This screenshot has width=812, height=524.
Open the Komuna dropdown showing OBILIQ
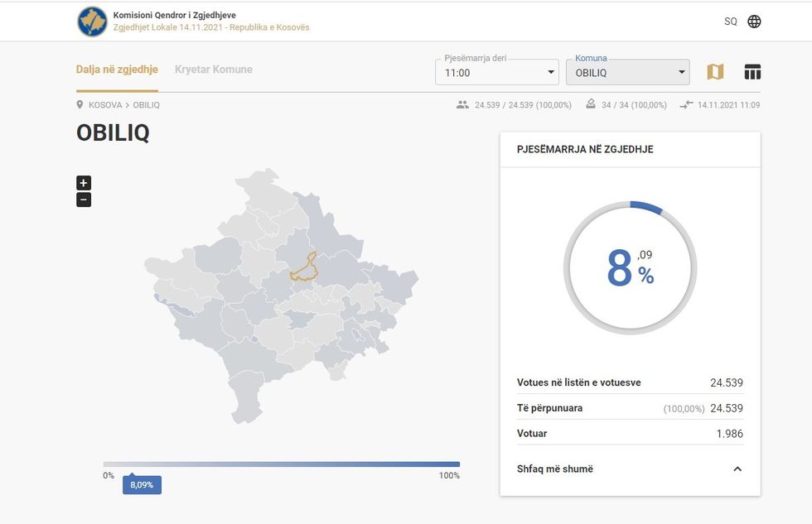(x=627, y=73)
